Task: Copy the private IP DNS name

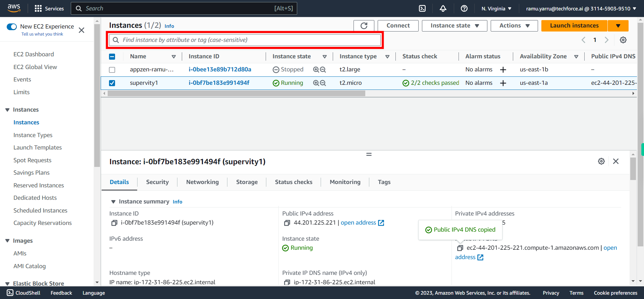Action: click(287, 282)
